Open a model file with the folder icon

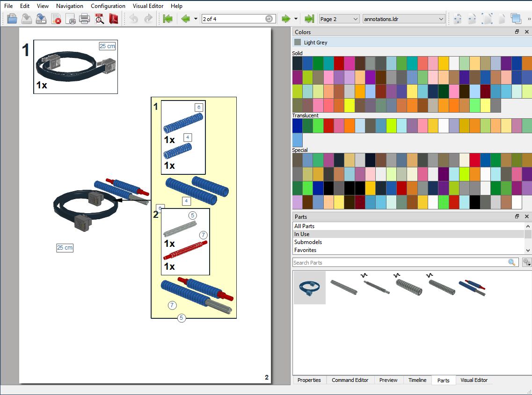click(x=12, y=19)
